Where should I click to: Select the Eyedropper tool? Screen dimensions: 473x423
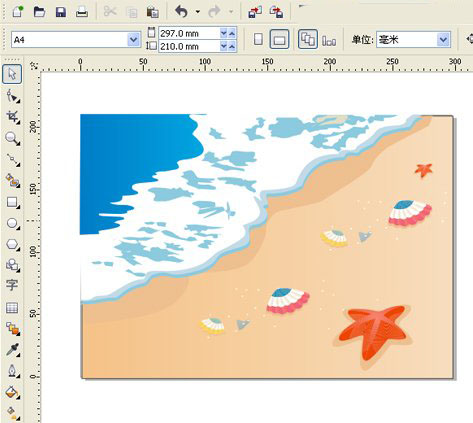(x=12, y=349)
